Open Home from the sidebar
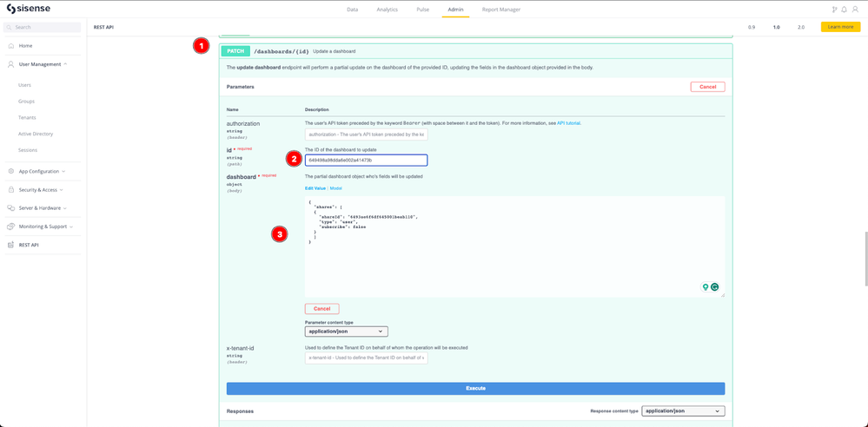Screen dimensions: 868x427 25,45
